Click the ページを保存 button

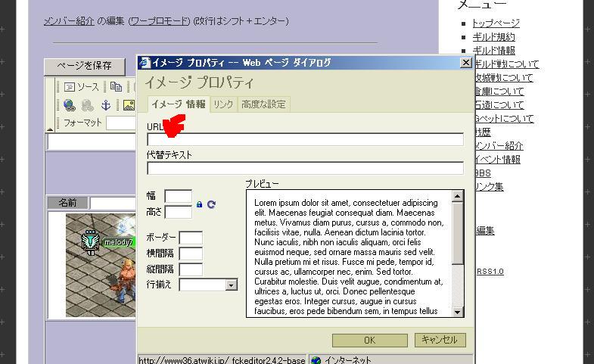tap(85, 67)
